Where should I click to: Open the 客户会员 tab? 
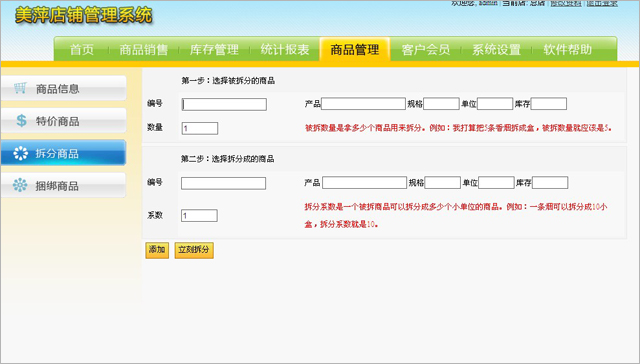pyautogui.click(x=426, y=50)
